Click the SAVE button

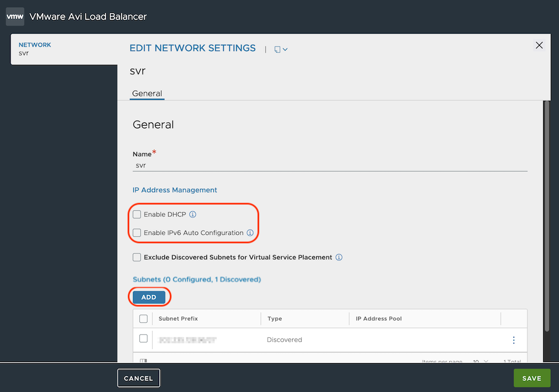531,378
